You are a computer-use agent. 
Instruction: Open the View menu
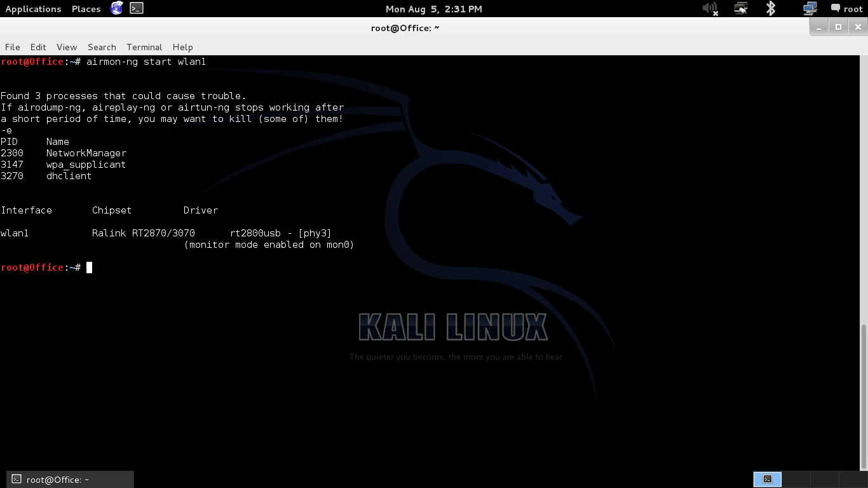click(x=67, y=47)
